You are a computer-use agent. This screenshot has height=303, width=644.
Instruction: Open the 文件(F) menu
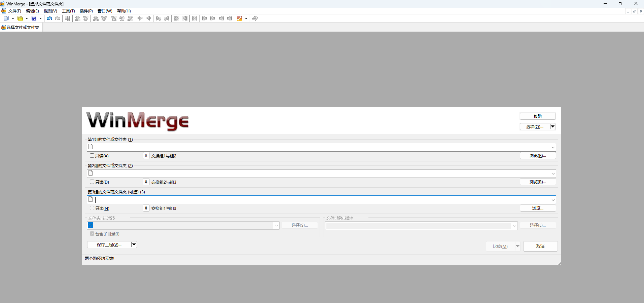(15, 11)
